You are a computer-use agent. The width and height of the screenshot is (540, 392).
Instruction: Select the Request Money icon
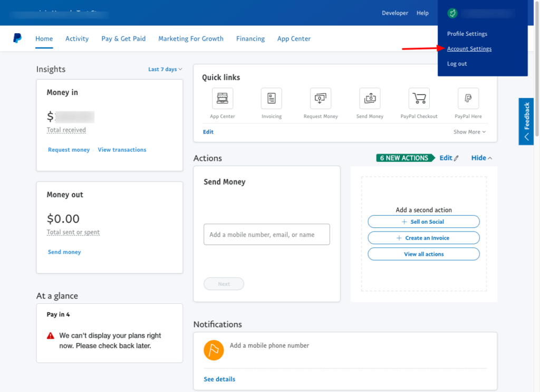pos(321,99)
